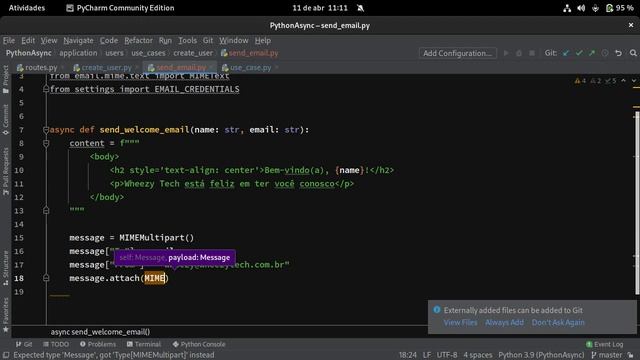Click the notifications muted bell icon

pyautogui.click(x=360, y=8)
